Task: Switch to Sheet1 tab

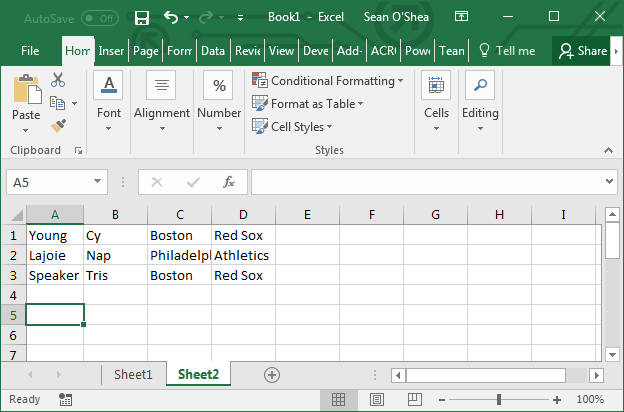Action: click(x=133, y=375)
